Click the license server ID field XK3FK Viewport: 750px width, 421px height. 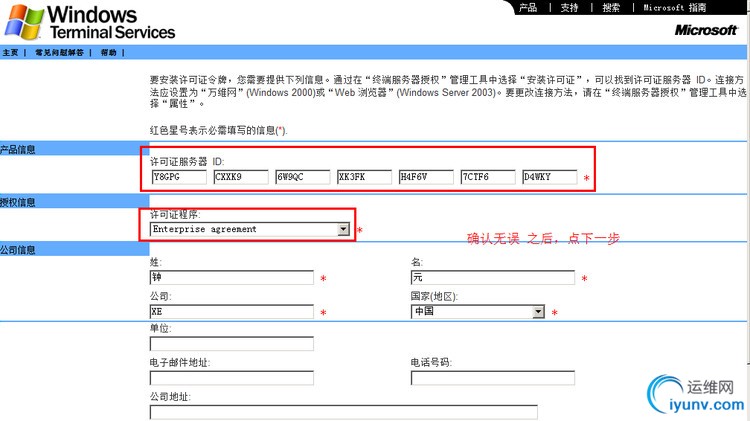[x=364, y=177]
